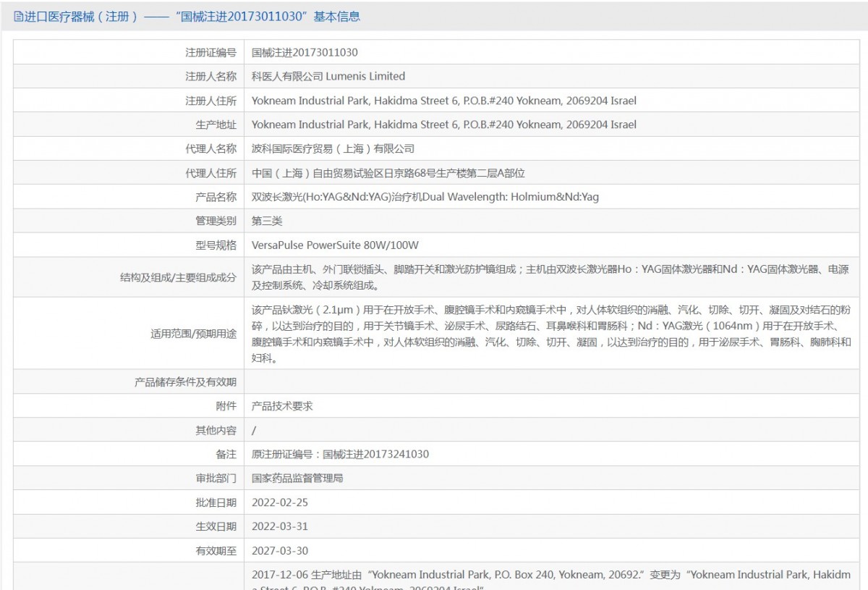Click the 产品储存条件及有效期 label cell
This screenshot has height=590, width=868.
pyautogui.click(x=129, y=382)
